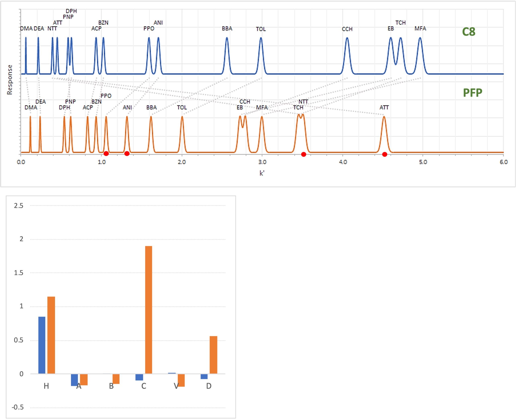Click the orange bar for D
This screenshot has width=520, height=420.
[x=213, y=355]
